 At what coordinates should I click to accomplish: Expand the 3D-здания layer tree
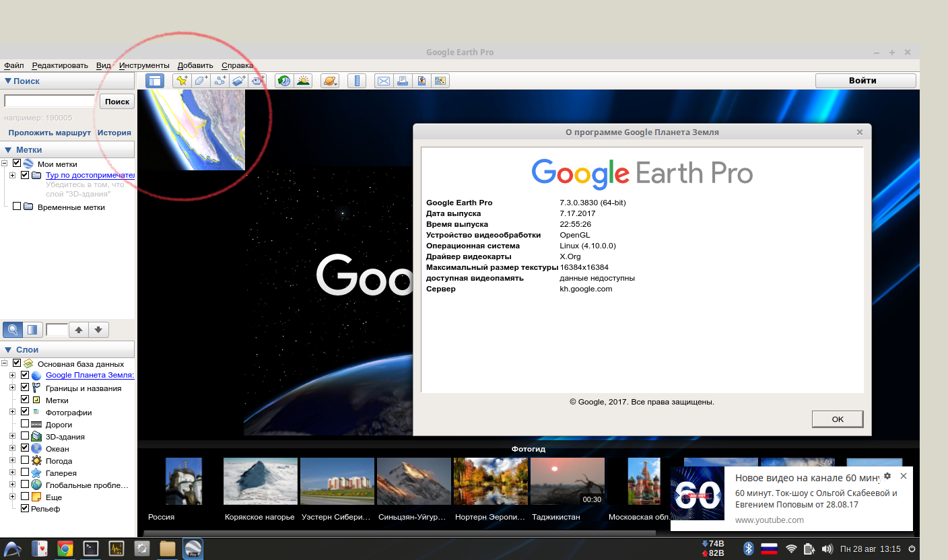click(x=12, y=436)
